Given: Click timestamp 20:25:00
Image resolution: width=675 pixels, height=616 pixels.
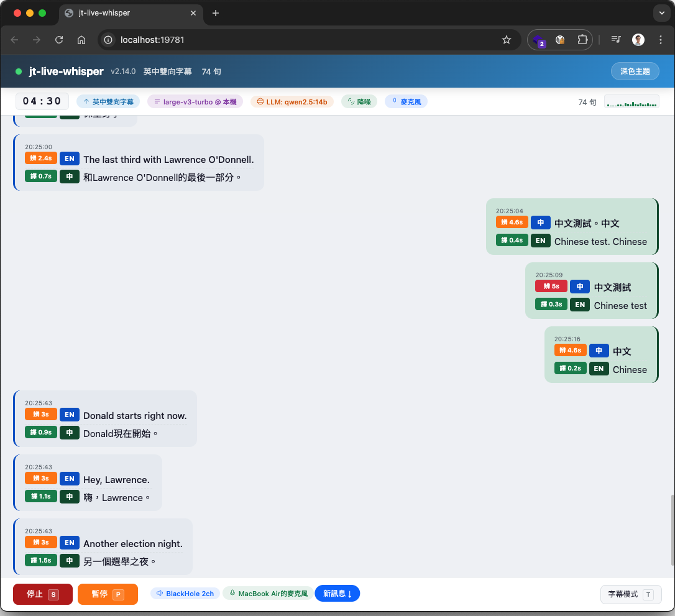Looking at the screenshot, I should click(x=39, y=147).
